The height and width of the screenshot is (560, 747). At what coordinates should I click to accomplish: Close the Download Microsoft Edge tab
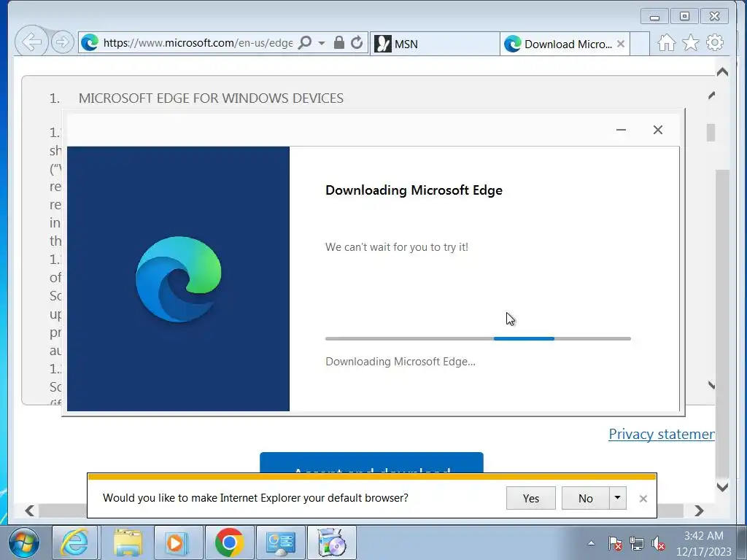(x=620, y=44)
